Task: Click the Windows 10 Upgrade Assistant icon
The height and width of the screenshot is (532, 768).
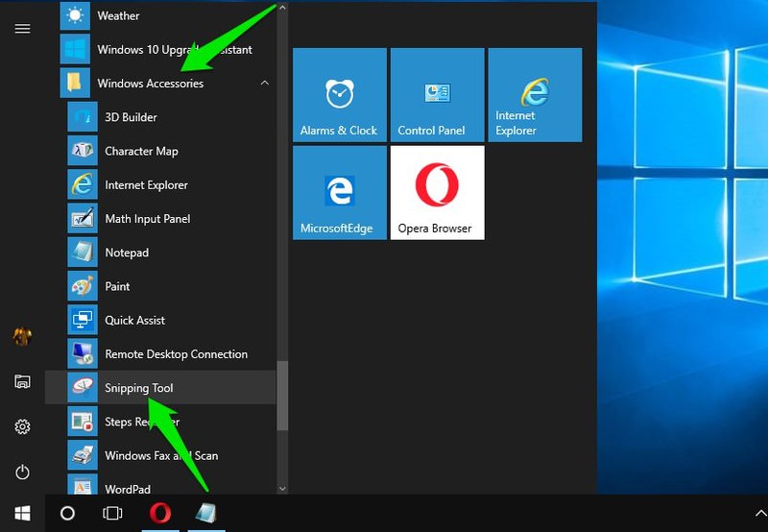Action: pyautogui.click(x=75, y=49)
